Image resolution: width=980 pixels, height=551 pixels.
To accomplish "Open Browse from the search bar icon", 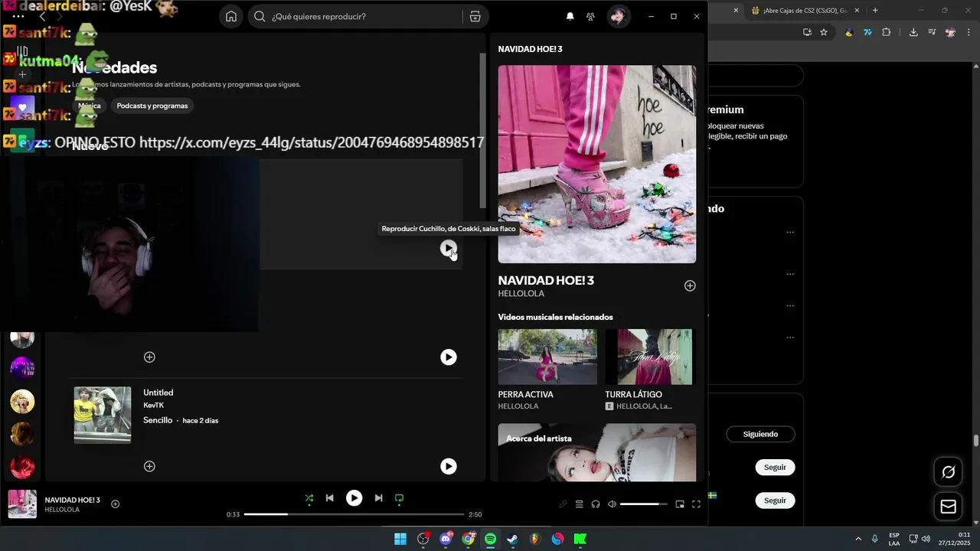I will coord(475,17).
